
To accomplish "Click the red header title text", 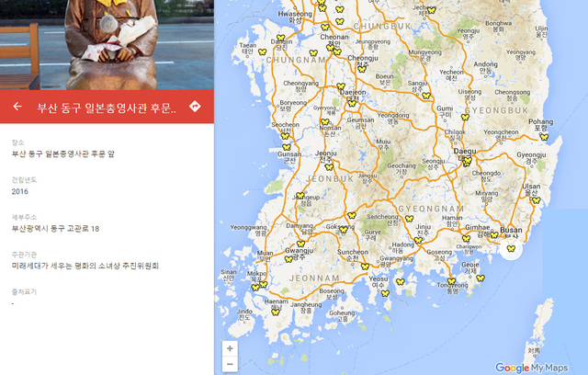I will (x=107, y=108).
